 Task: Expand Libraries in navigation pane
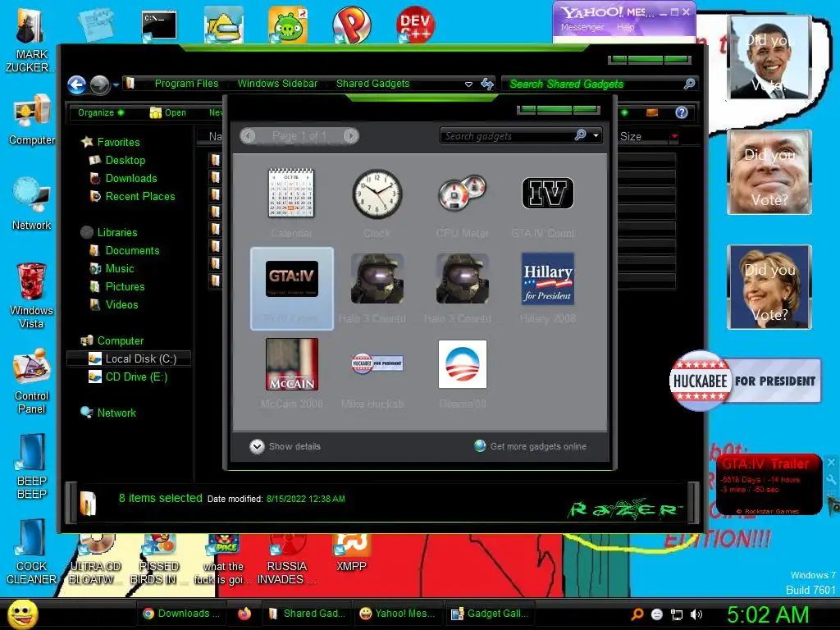[x=109, y=232]
